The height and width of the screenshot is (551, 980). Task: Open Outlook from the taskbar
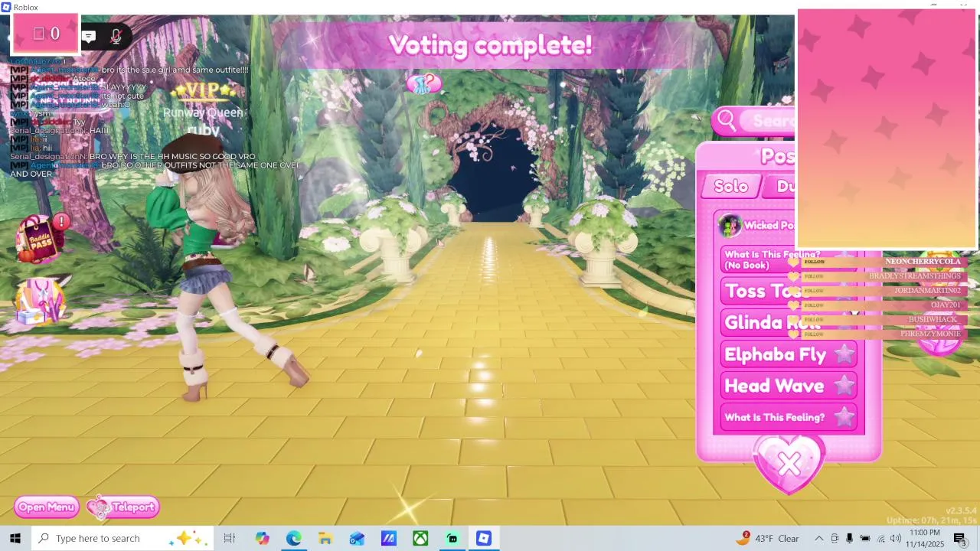pos(357,538)
